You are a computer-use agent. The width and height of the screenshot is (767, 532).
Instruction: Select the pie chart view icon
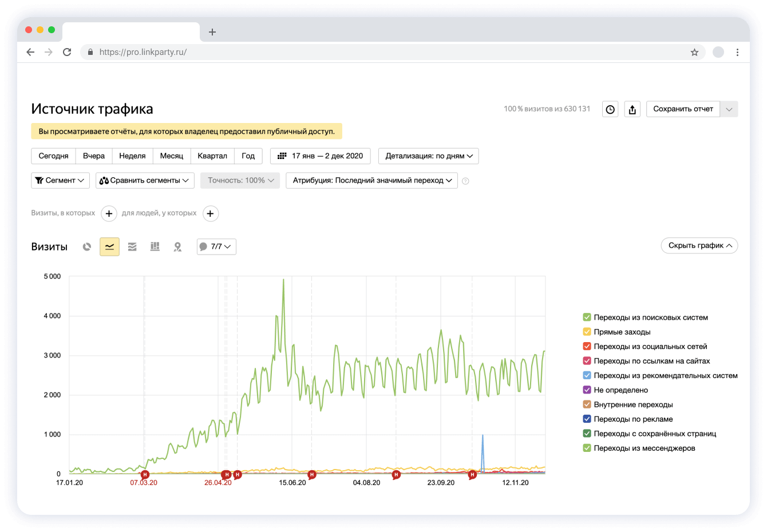[x=87, y=247]
